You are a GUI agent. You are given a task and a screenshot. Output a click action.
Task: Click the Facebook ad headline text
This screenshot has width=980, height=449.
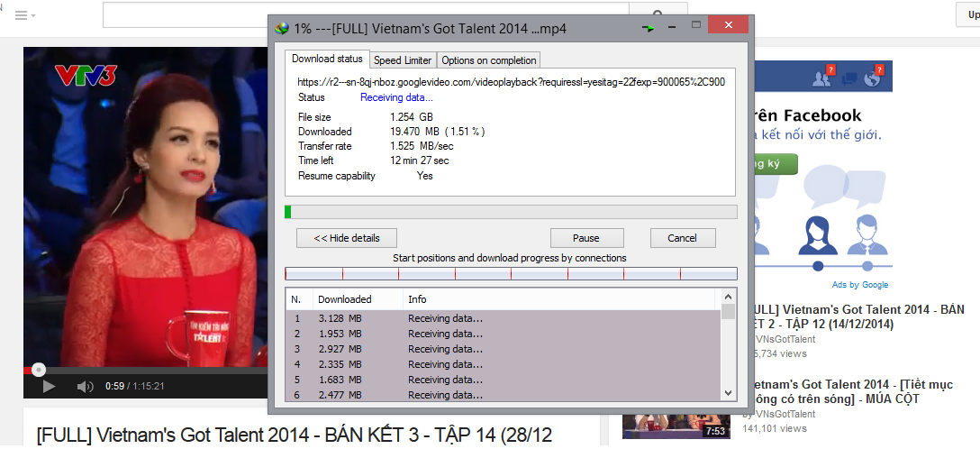coord(807,115)
